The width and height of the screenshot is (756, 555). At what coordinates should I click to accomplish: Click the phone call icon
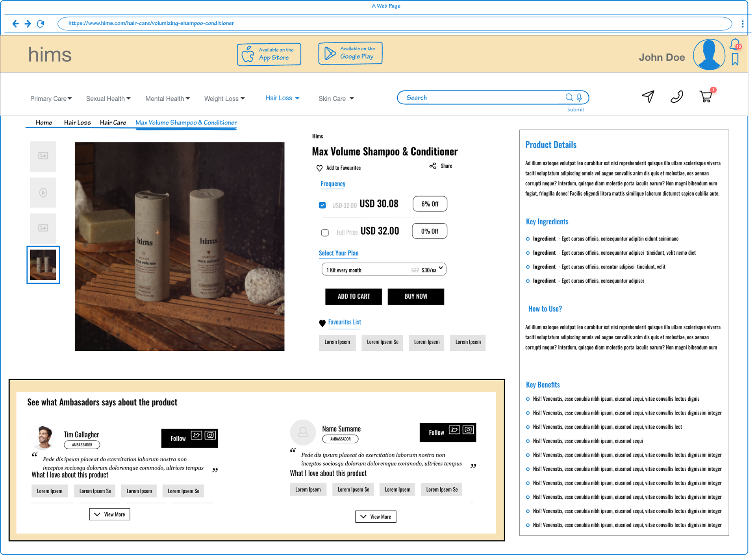pyautogui.click(x=676, y=96)
